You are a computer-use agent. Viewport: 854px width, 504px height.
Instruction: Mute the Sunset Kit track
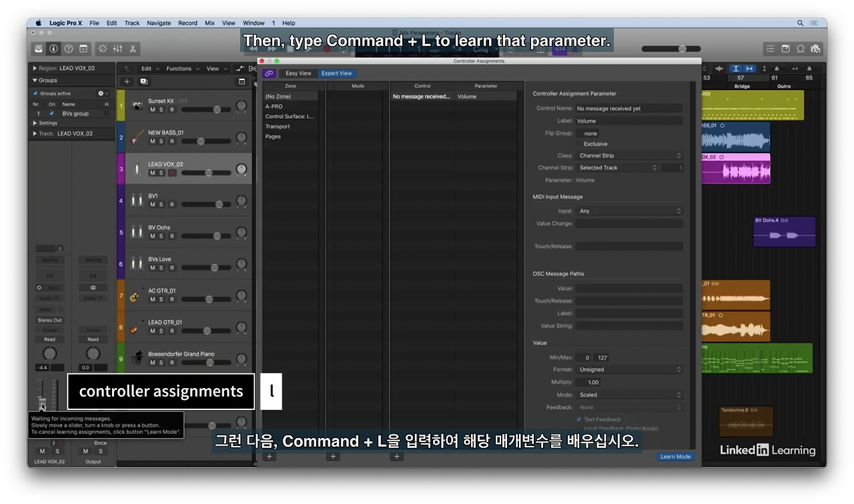152,109
